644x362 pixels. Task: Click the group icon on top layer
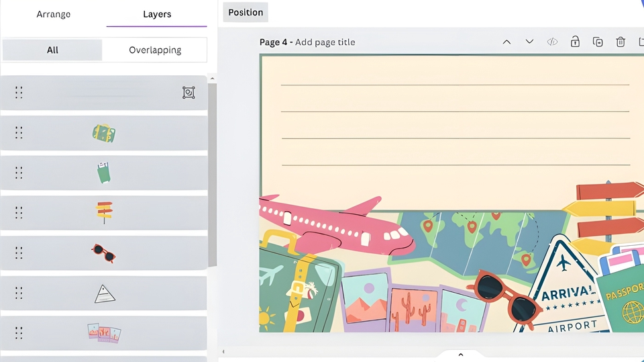point(189,93)
